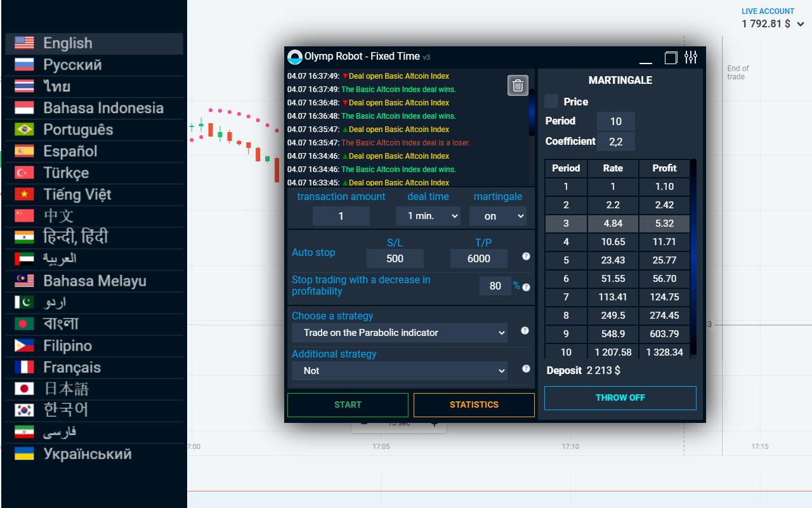Click the Russian flag icon
The image size is (812, 508).
coord(24,65)
